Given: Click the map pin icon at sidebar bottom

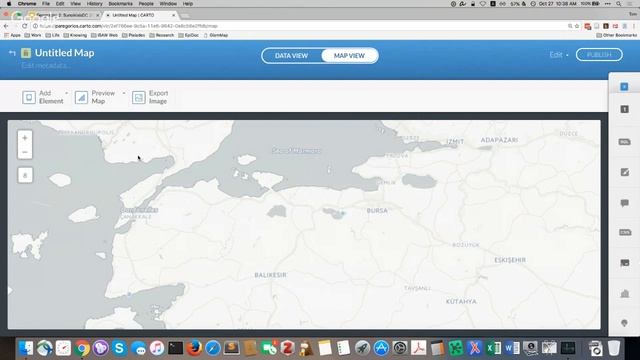Looking at the screenshot, I should click(x=624, y=323).
